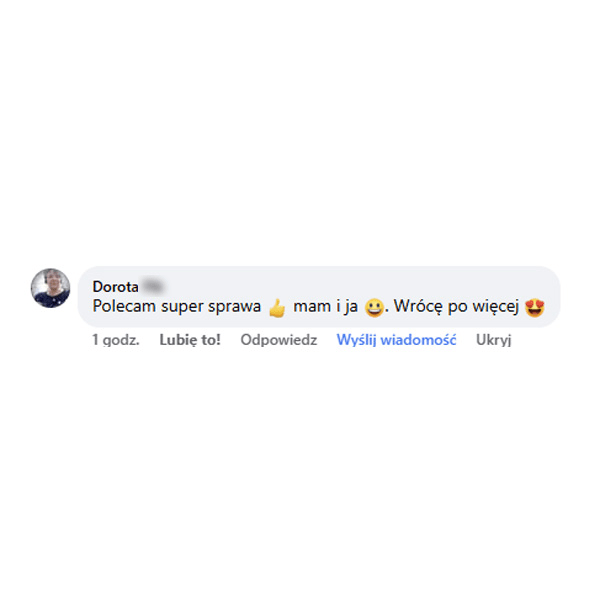This screenshot has height=600, width=600.
Task: Click the blurred surname next to Dorota
Action: (x=152, y=287)
